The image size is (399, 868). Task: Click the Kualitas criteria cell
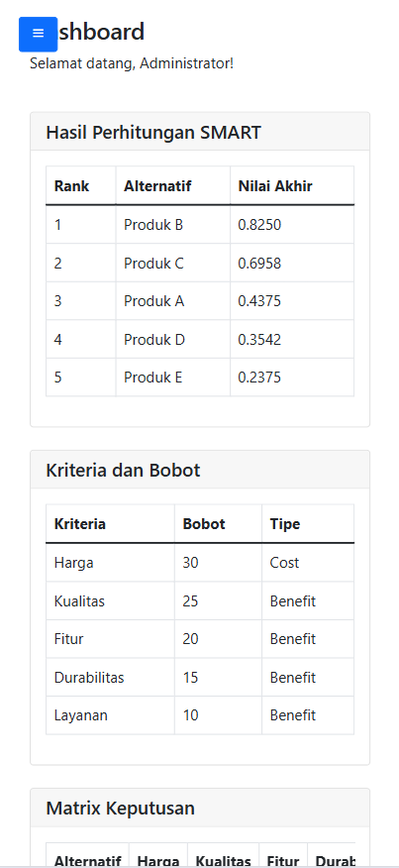[110, 601]
